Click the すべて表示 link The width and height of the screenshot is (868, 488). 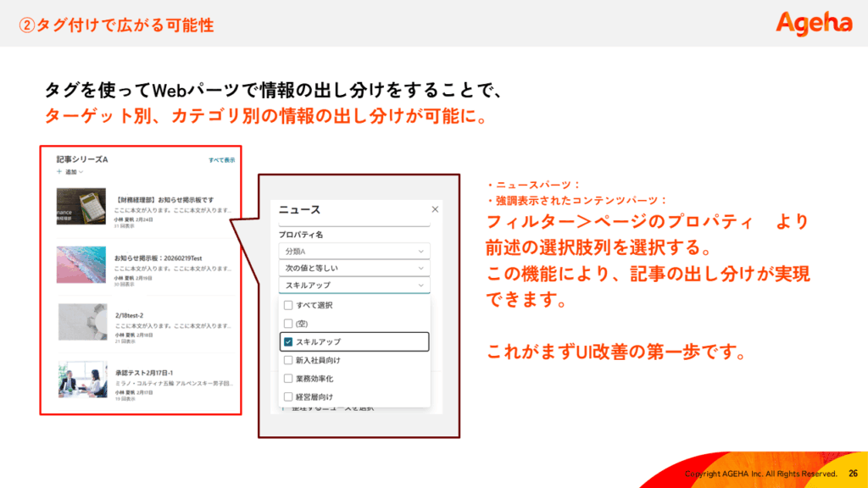point(221,160)
